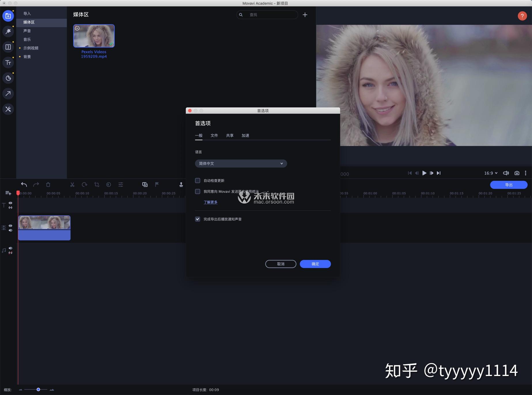
Task: Click the Delete trash icon
Action: pyautogui.click(x=48, y=185)
